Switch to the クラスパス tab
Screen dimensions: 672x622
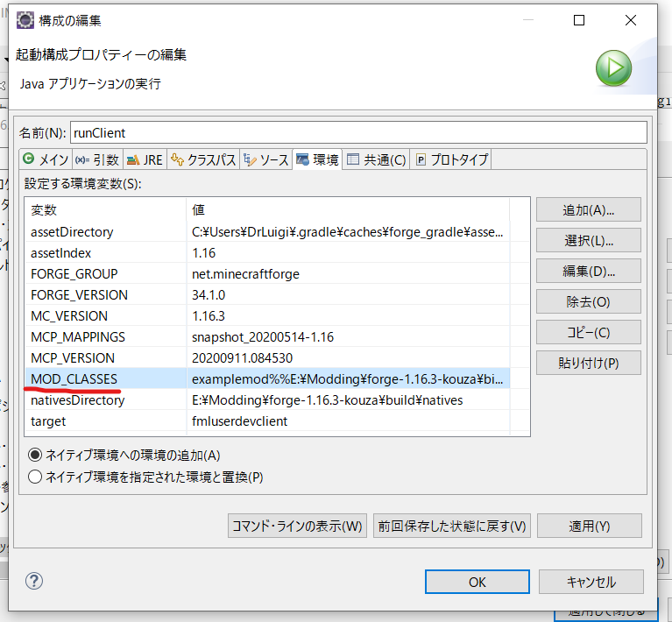203,160
